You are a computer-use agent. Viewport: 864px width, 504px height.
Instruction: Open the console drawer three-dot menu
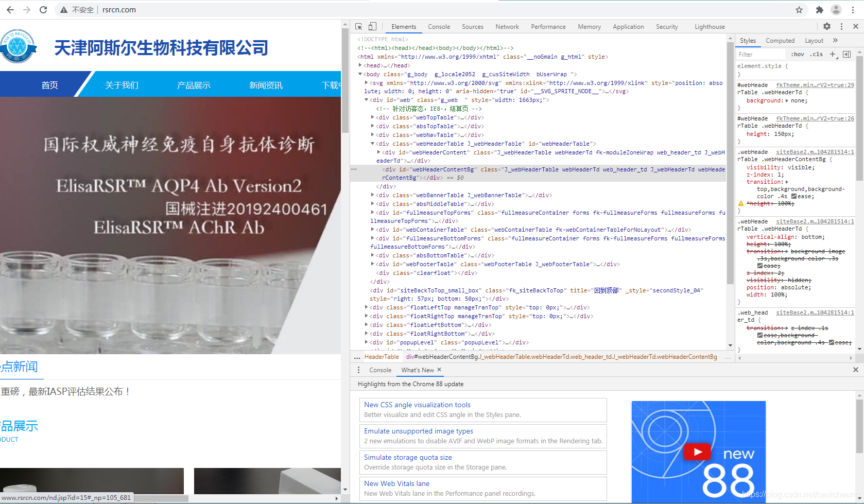[x=358, y=370]
